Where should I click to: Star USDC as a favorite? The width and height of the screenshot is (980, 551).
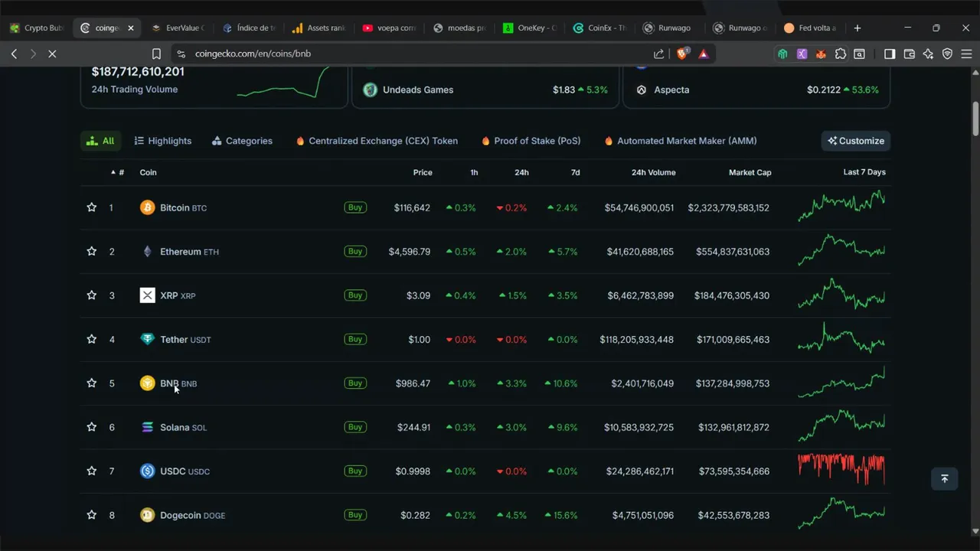(x=92, y=471)
